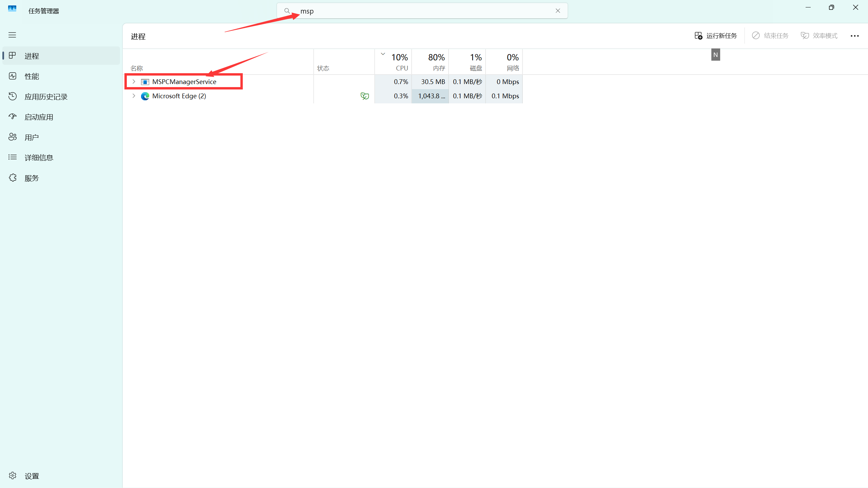The height and width of the screenshot is (488, 868).
Task: Open 应用历史记录 app history page
Action: 46,97
